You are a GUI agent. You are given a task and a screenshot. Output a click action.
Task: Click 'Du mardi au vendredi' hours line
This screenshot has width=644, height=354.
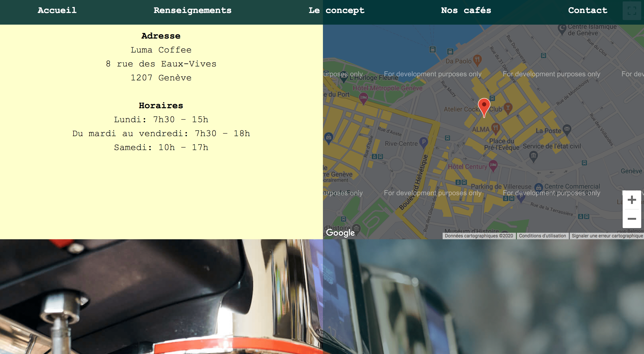point(161,133)
